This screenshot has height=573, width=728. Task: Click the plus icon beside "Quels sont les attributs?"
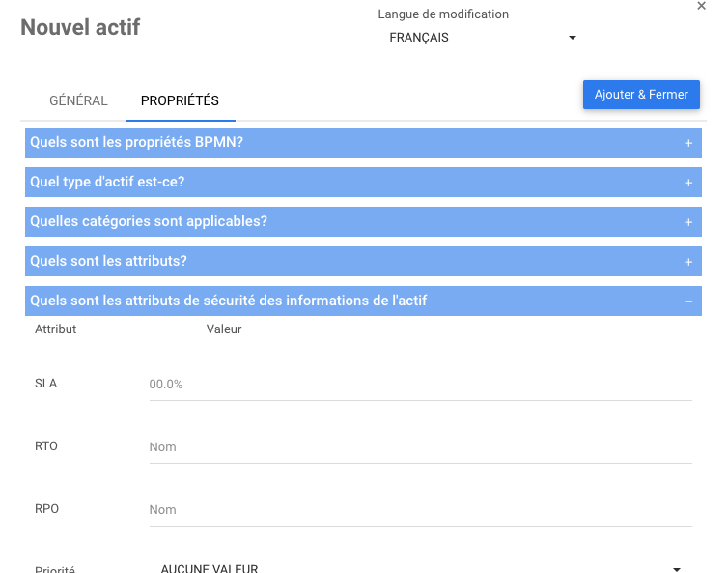click(x=688, y=262)
